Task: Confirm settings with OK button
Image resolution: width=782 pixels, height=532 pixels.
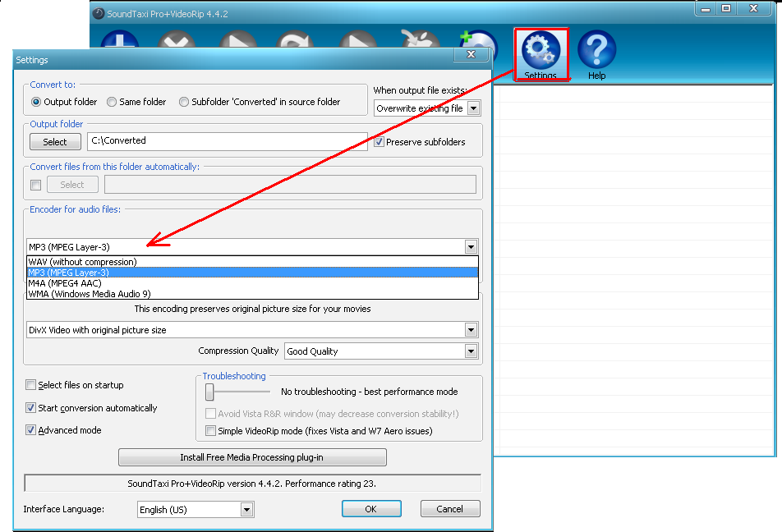Action: click(x=371, y=508)
